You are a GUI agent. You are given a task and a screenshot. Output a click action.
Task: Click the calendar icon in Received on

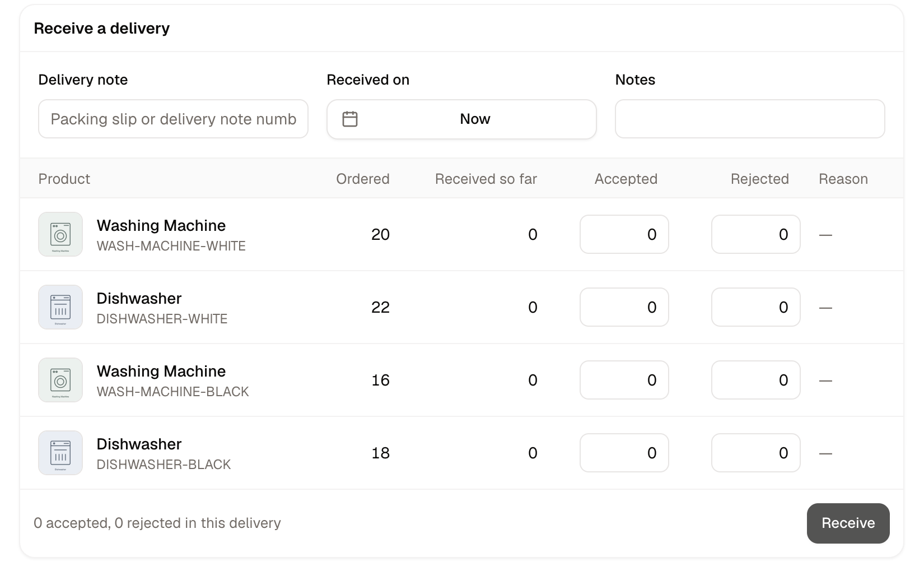click(350, 119)
